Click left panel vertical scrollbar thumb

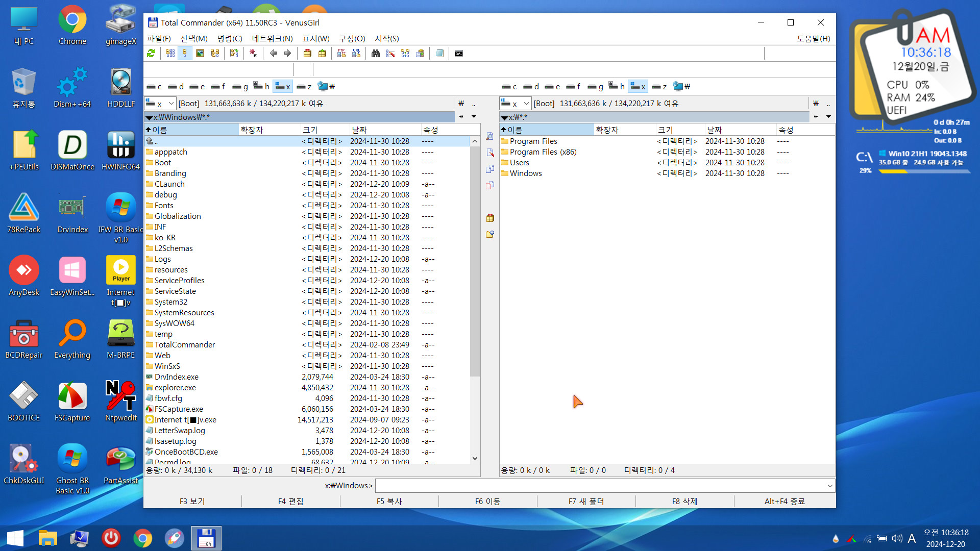(x=475, y=261)
